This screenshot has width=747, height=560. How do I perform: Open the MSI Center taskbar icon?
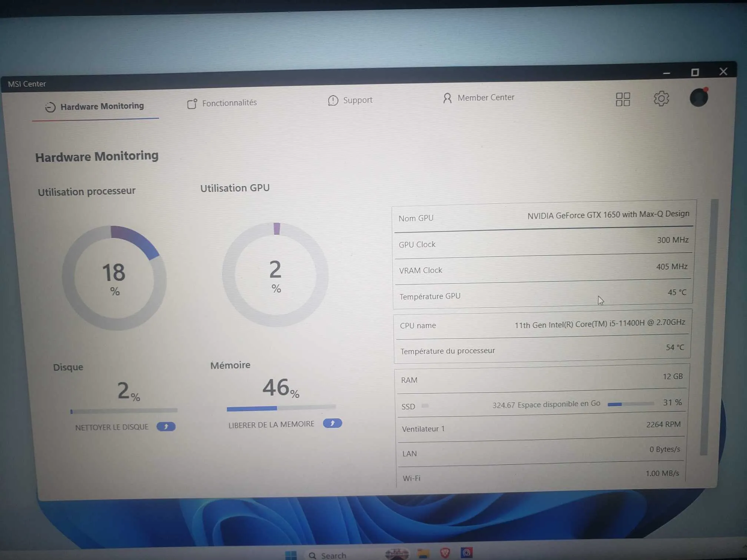pos(467,553)
